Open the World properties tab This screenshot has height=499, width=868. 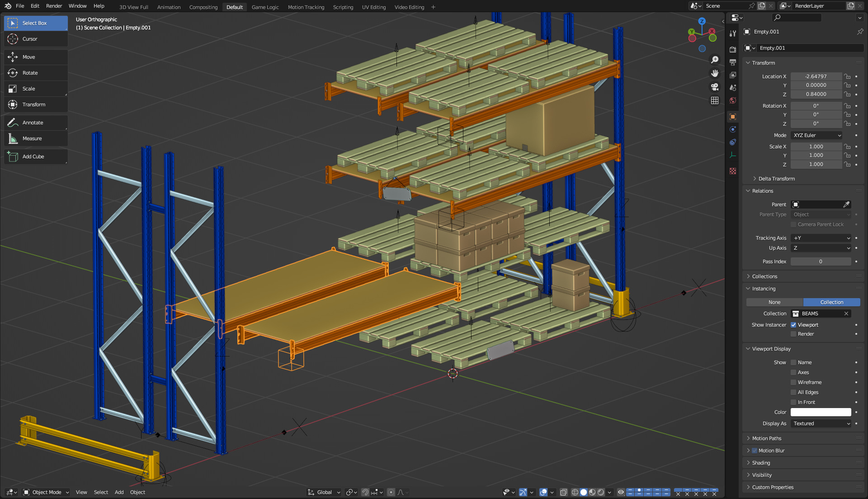(x=733, y=100)
